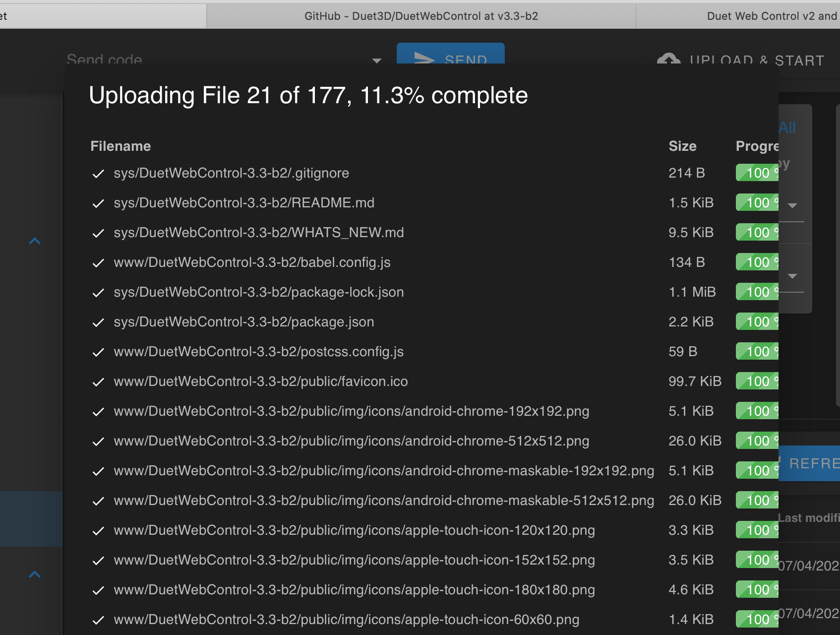Viewport: 840px width, 635px height.
Task: Select filename ending android-chrome-maskable-512x512.png
Action: [x=384, y=500]
